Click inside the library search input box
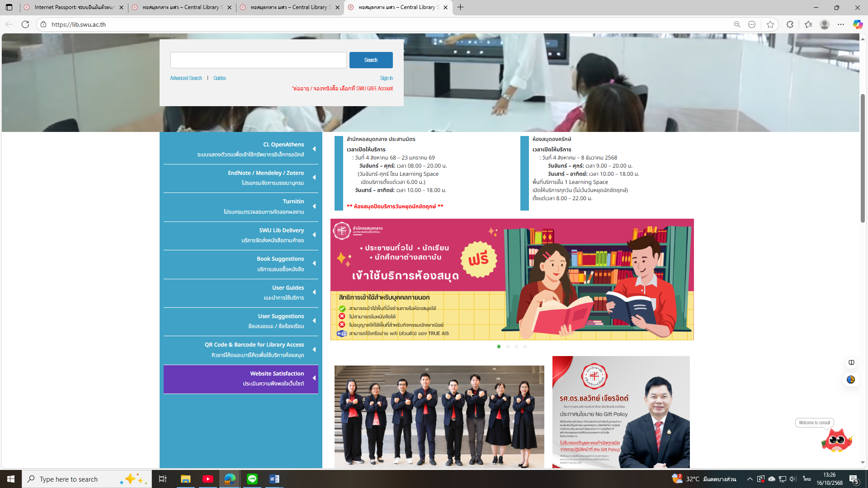This screenshot has width=868, height=488. [x=258, y=60]
